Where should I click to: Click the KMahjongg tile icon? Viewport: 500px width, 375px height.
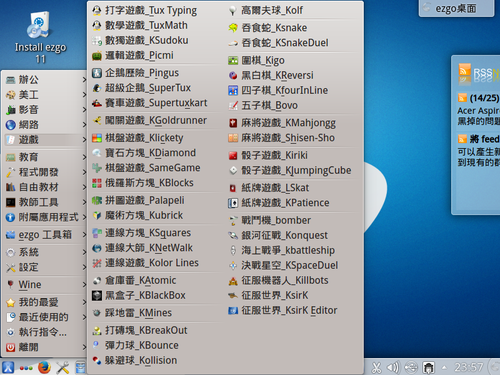233,123
